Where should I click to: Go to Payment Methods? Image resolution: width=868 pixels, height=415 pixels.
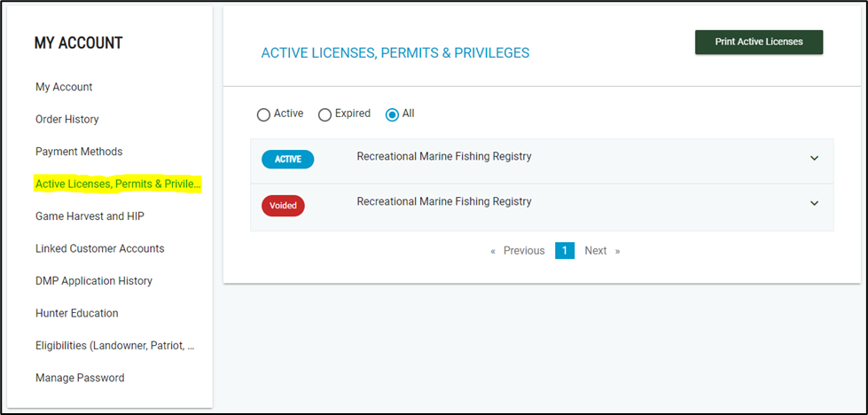[x=79, y=152]
